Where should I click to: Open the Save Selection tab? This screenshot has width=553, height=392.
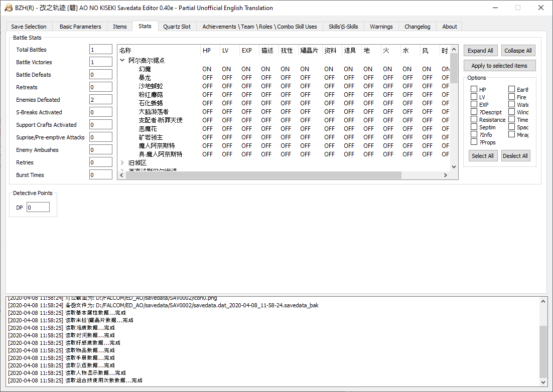coord(29,27)
